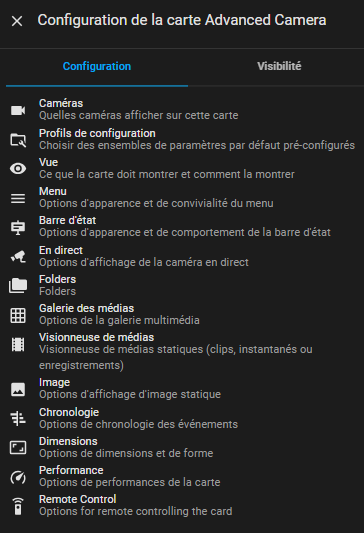Close the Advanced Camera configuration dialog
Screen dimensions: 364x533
click(x=17, y=21)
